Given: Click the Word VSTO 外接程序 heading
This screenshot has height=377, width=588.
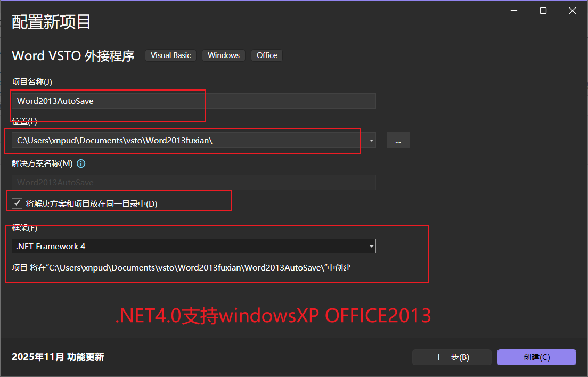Looking at the screenshot, I should point(73,56).
